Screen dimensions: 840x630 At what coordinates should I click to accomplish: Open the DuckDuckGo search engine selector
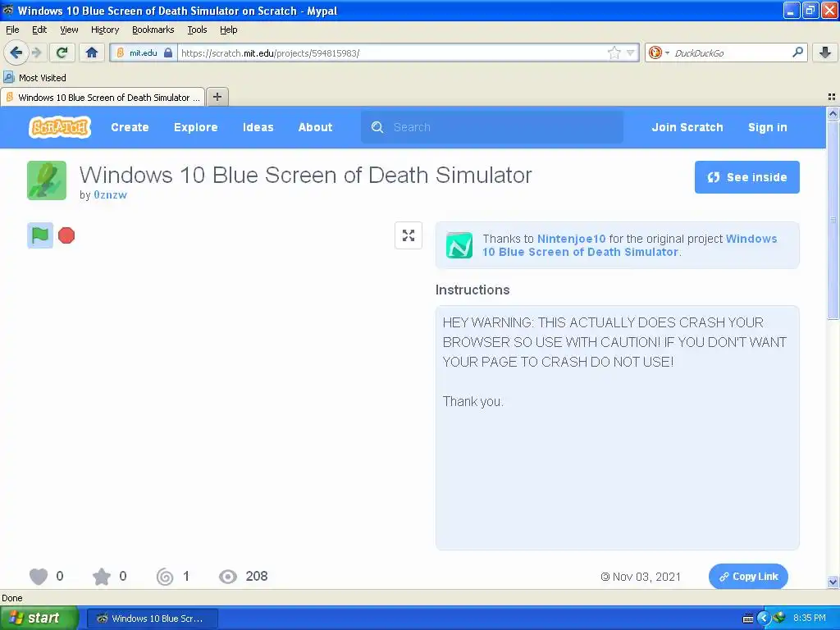pyautogui.click(x=659, y=52)
